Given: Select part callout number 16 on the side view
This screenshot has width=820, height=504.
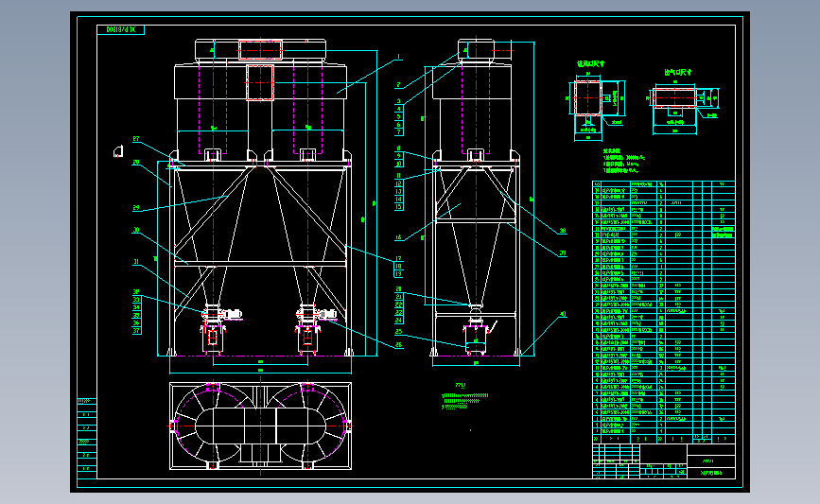Looking at the screenshot, I should 398,237.
